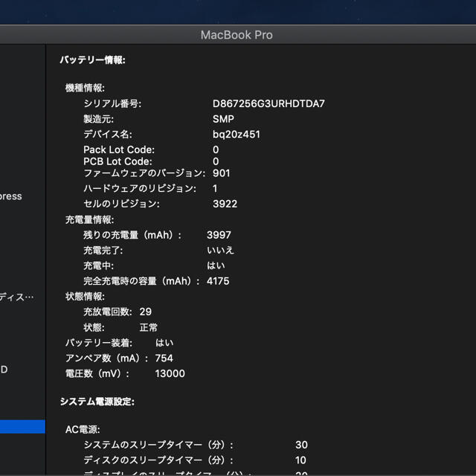Click the MacBook Pro window title
The height and width of the screenshot is (476, 476).
pyautogui.click(x=237, y=35)
